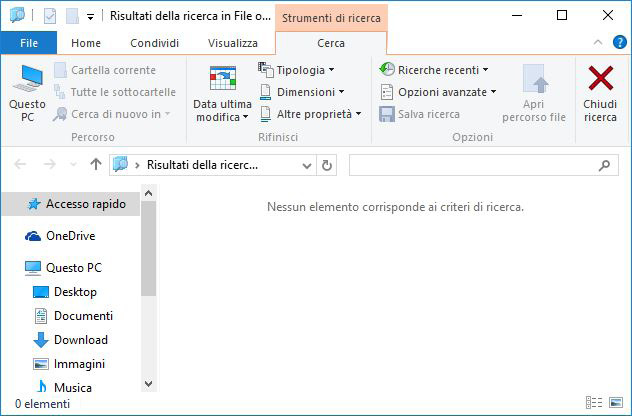Open Opzioni avanzate search settings
Image resolution: width=632 pixels, height=416 pixels.
pyautogui.click(x=439, y=92)
